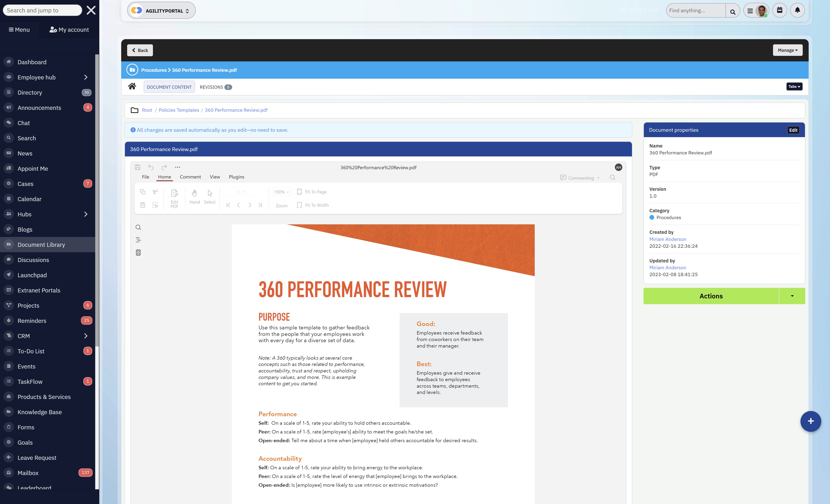Select the Hand tool
Screen dimensions: 830x504
click(x=194, y=196)
